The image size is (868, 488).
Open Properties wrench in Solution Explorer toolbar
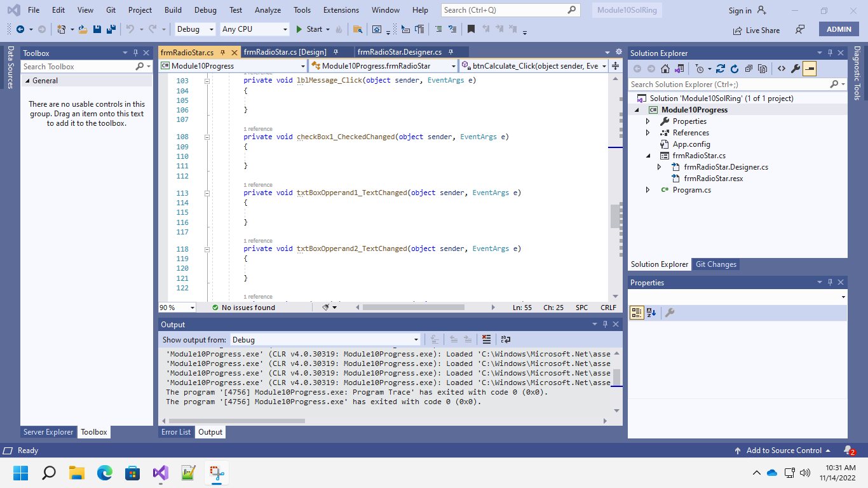795,69
